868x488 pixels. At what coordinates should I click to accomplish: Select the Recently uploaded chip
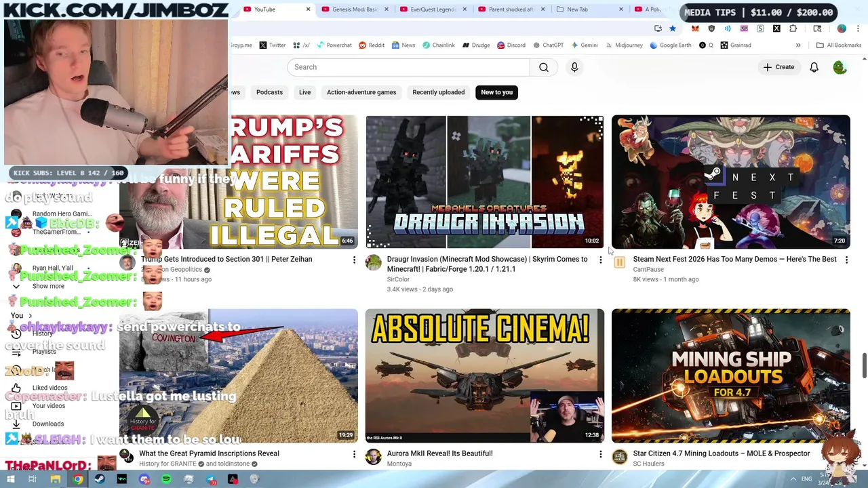439,92
